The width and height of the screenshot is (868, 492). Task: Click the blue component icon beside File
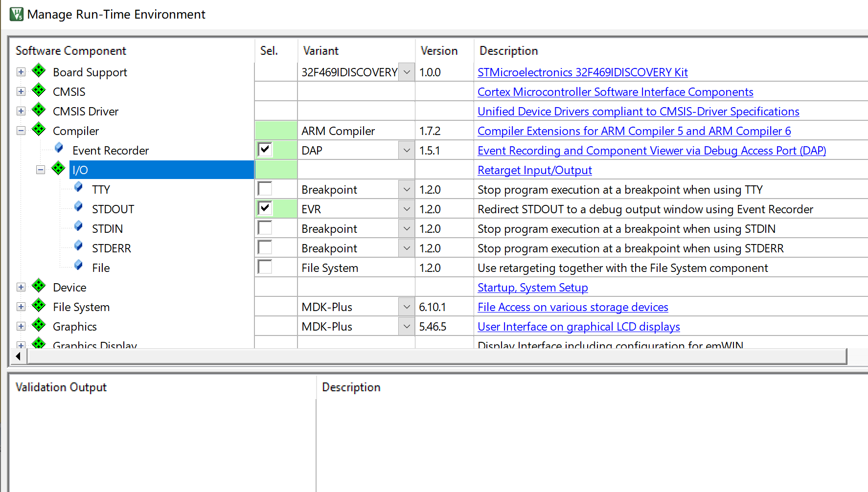[78, 265]
